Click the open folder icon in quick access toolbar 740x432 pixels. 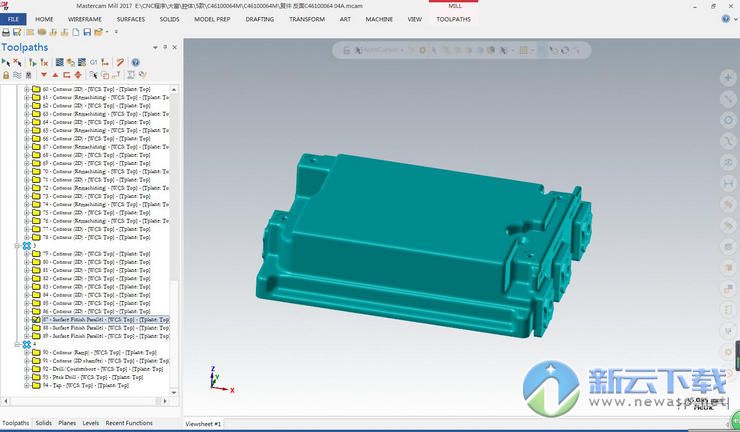point(98,32)
